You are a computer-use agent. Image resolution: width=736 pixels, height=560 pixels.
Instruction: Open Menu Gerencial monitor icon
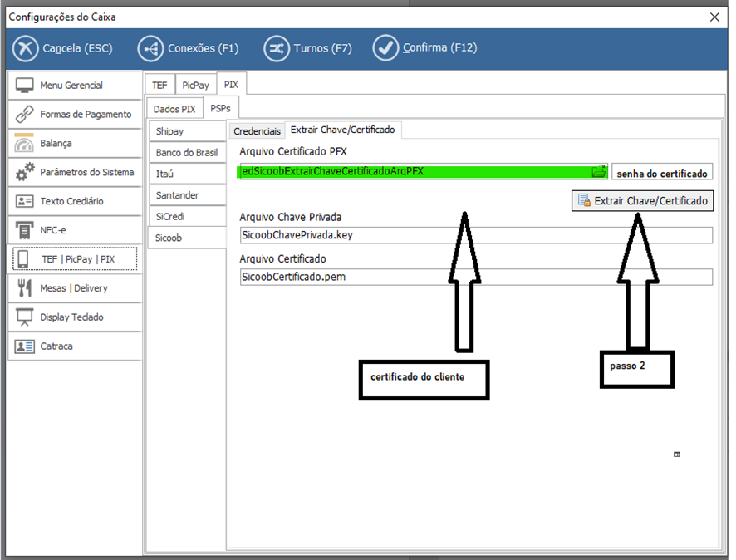[25, 86]
